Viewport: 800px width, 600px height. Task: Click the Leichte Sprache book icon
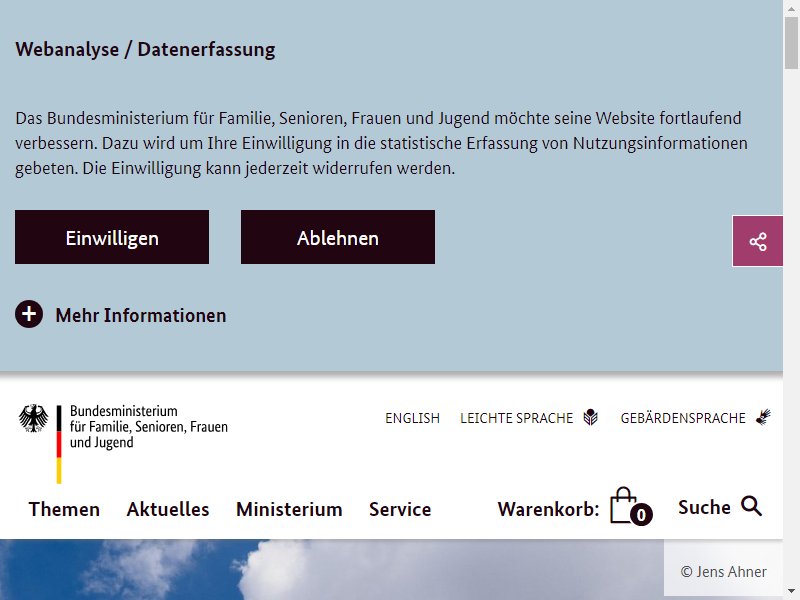[590, 417]
